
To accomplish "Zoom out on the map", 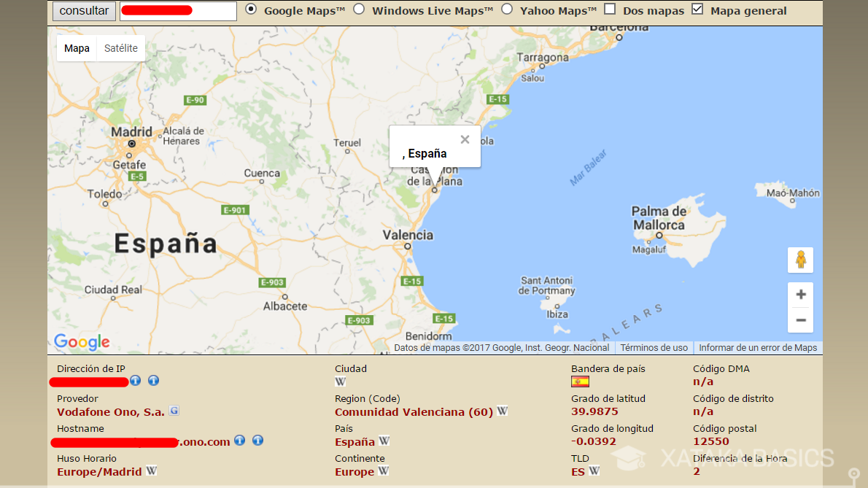I will click(800, 320).
